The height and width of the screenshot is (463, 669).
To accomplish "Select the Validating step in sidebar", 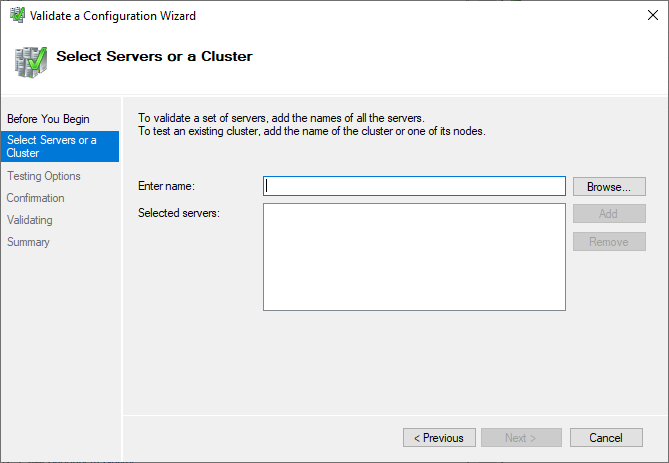I will pyautogui.click(x=30, y=220).
